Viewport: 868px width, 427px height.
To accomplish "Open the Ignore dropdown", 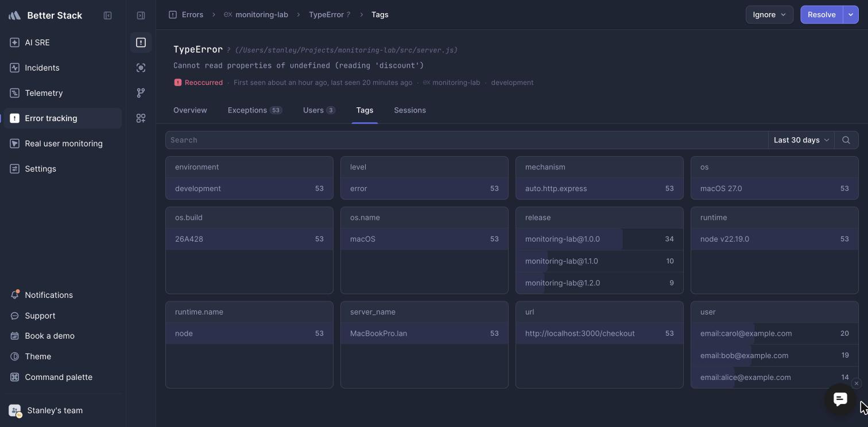I will tap(769, 15).
